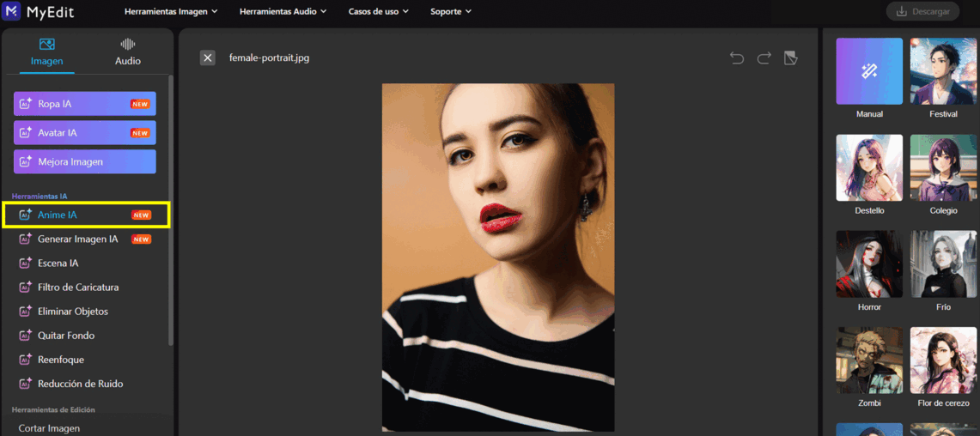Viewport: 980px width, 436px height.
Task: Click the redo arrow icon
Action: (x=764, y=58)
